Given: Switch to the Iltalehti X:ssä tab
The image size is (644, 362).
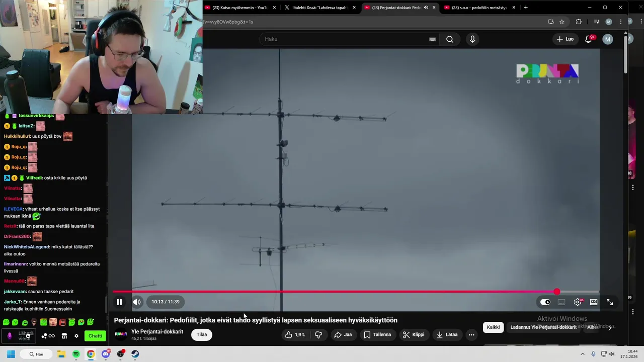Looking at the screenshot, I should click(x=320, y=8).
